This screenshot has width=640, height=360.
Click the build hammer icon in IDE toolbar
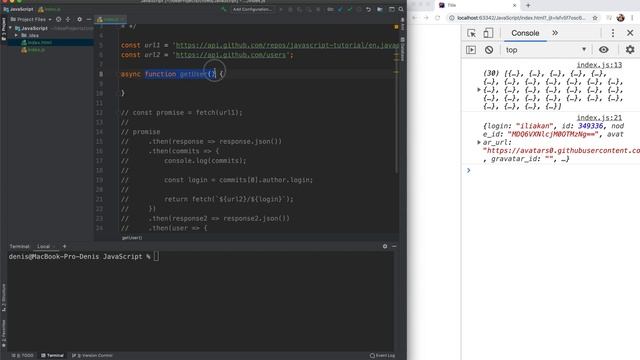(x=224, y=9)
